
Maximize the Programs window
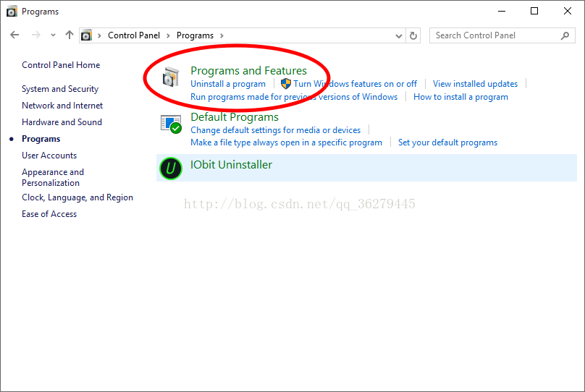pos(534,11)
